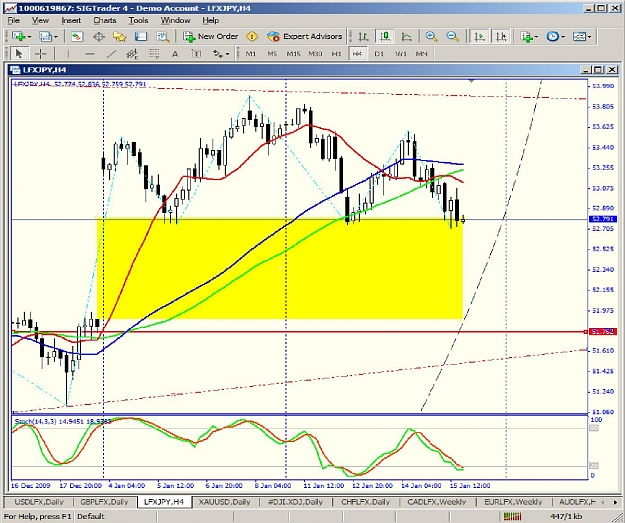Viewport: 625px width, 523px height.
Task: Switch to XAUUSD,Daily chart tab
Action: click(x=225, y=502)
